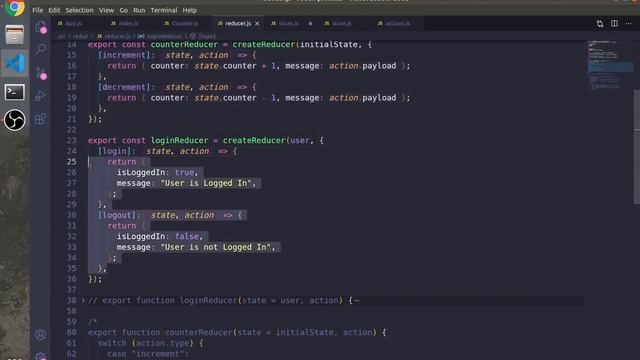Screen dimensions: 640x360
Task: Click the [increment] key on line 15
Action: click(124, 55)
